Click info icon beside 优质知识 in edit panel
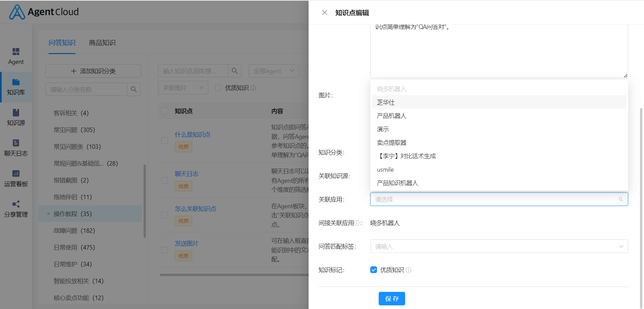 (x=409, y=270)
